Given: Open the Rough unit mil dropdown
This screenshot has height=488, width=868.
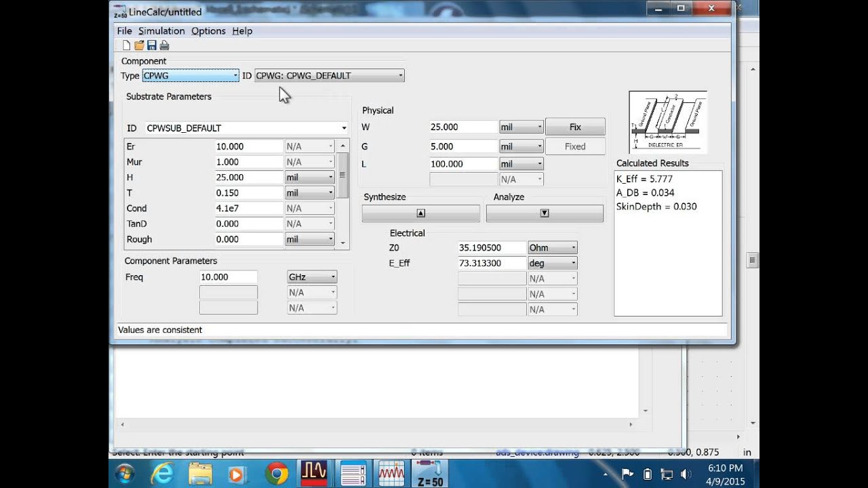Looking at the screenshot, I should [309, 239].
